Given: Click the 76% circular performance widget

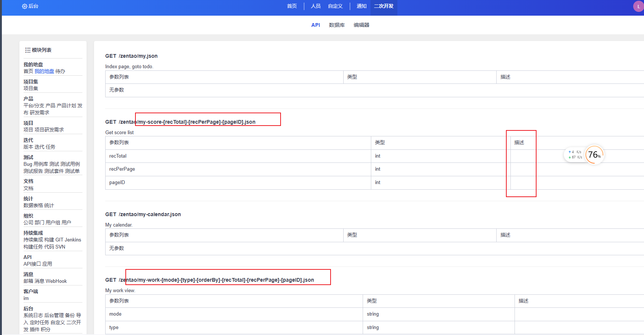Looking at the screenshot, I should (x=594, y=155).
